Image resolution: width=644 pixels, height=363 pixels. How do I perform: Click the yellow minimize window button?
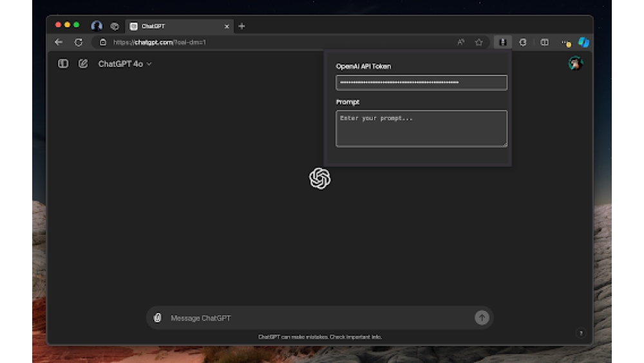67,25
